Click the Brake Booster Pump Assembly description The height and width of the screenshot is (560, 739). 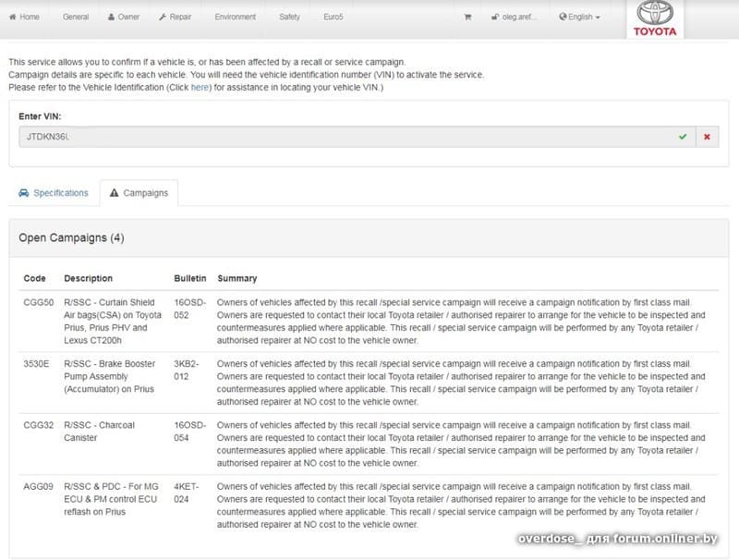(110, 377)
